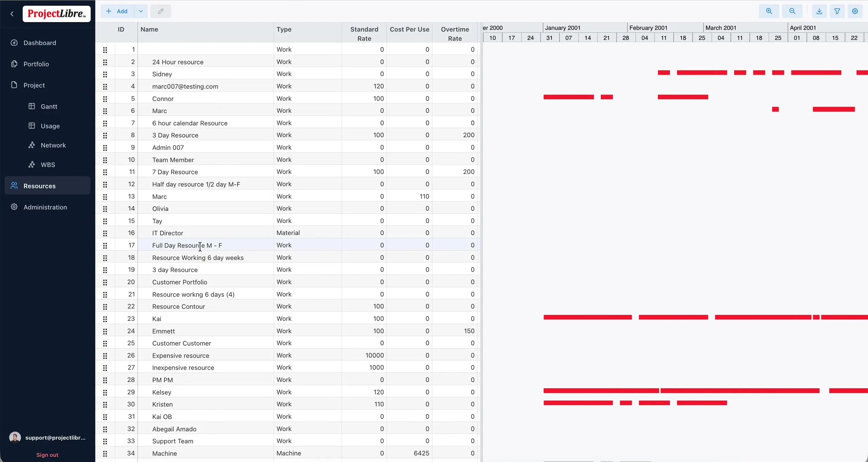Select the marc007@testing.com name cell

coord(205,86)
